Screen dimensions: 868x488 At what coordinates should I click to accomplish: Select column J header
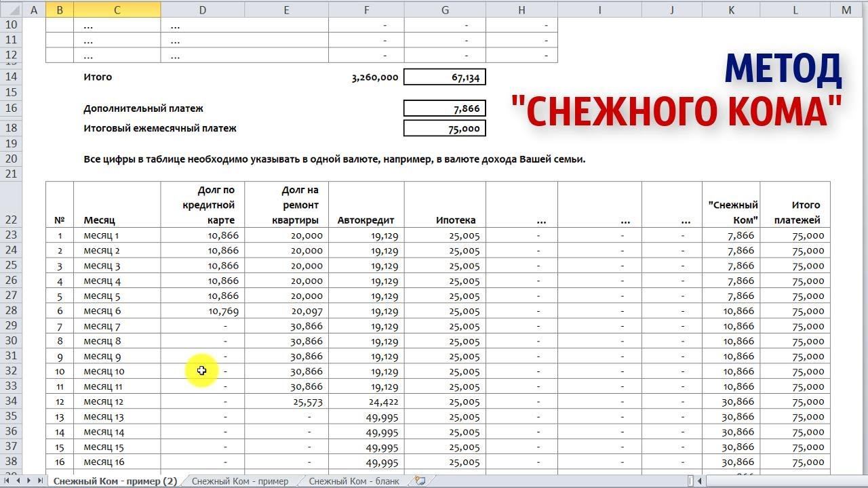(x=671, y=9)
